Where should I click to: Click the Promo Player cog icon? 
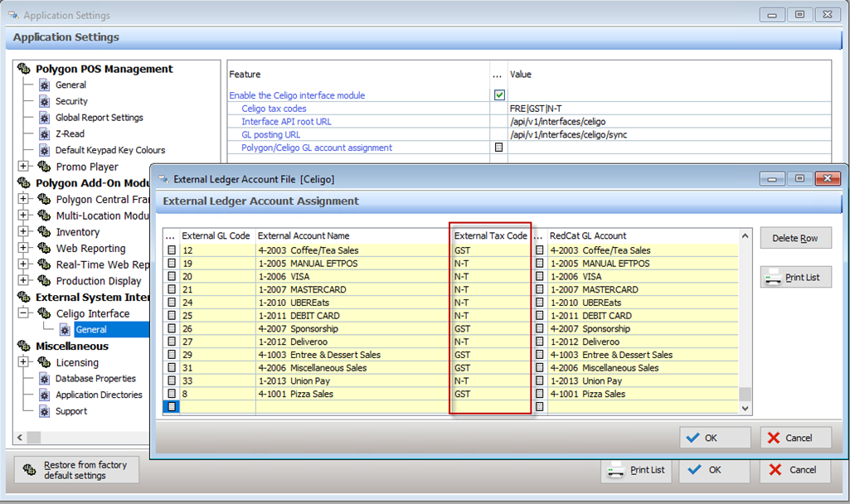44,167
